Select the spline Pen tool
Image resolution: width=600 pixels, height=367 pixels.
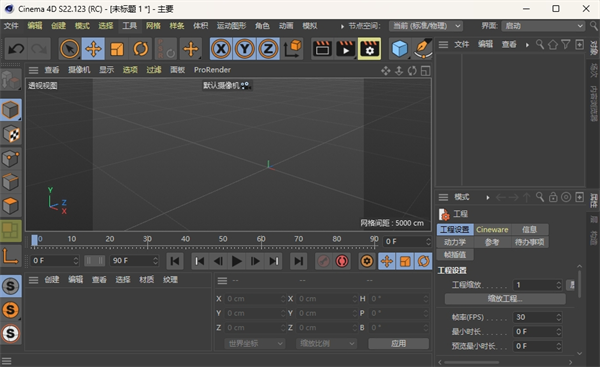coord(423,49)
